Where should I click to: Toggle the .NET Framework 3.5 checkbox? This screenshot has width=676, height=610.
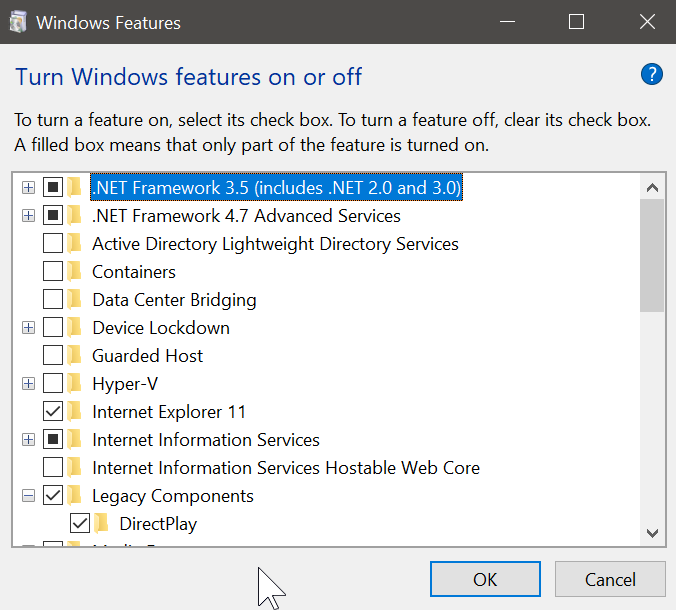coord(53,187)
